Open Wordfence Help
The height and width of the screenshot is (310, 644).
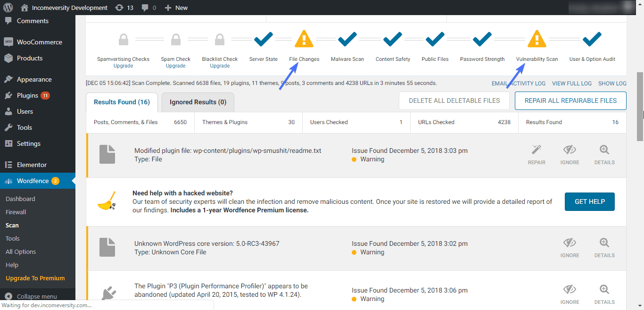point(12,265)
